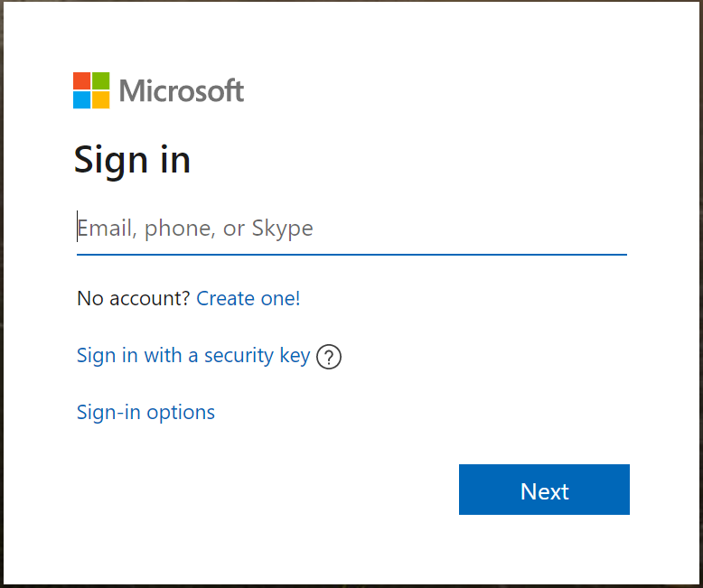This screenshot has height=588, width=703.
Task: Open "Sign-in options"
Action: (145, 413)
